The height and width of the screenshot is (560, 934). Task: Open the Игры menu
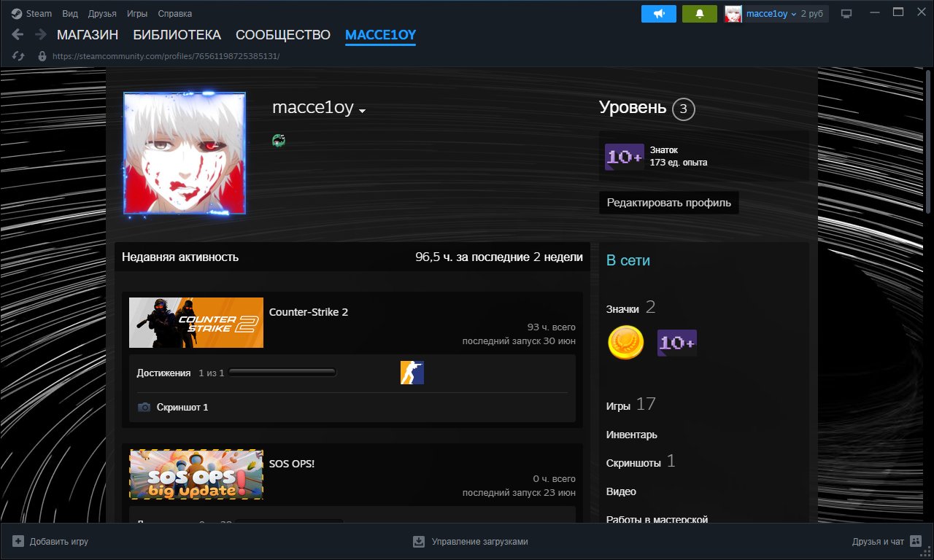(136, 13)
